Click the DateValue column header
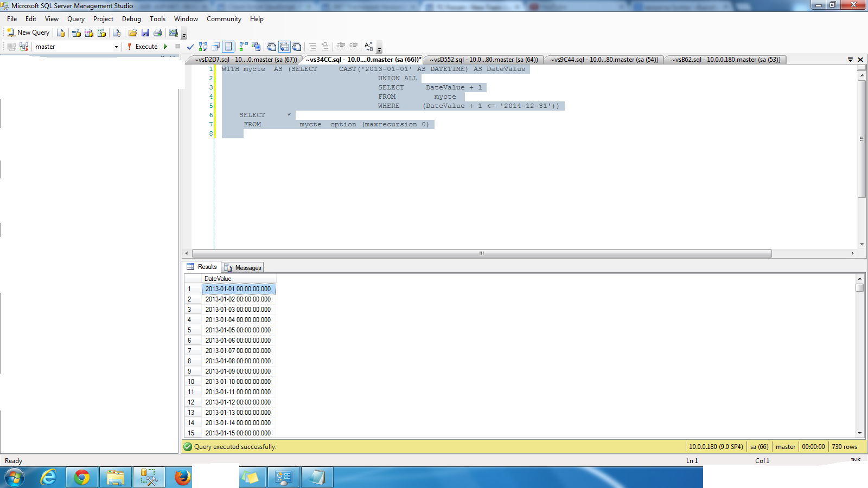 [239, 279]
